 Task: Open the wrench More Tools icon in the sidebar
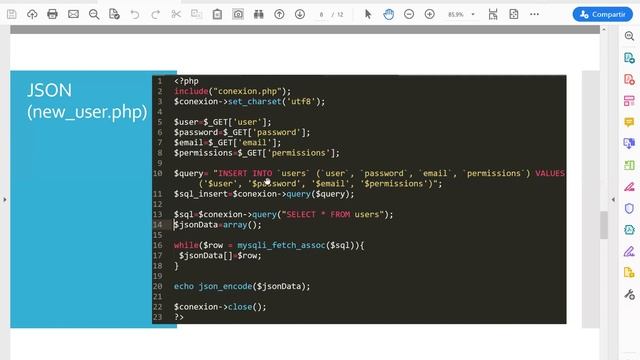629,294
